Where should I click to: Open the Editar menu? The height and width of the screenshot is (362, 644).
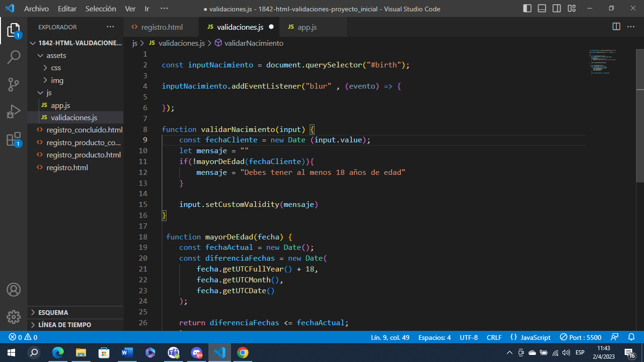coord(67,8)
